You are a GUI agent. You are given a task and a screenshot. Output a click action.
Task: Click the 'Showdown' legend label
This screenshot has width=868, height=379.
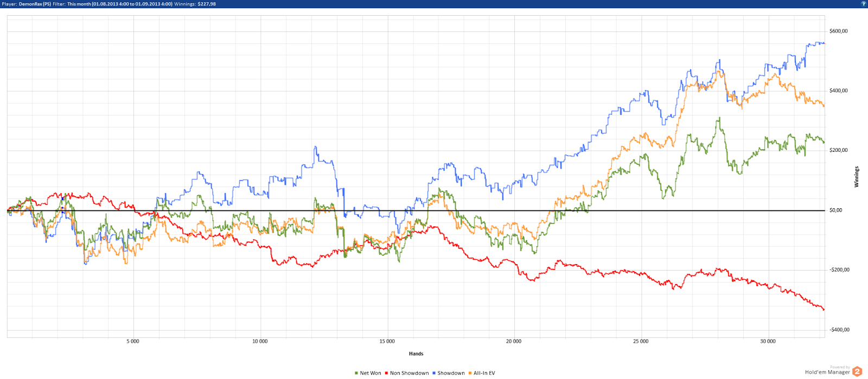tap(451, 373)
